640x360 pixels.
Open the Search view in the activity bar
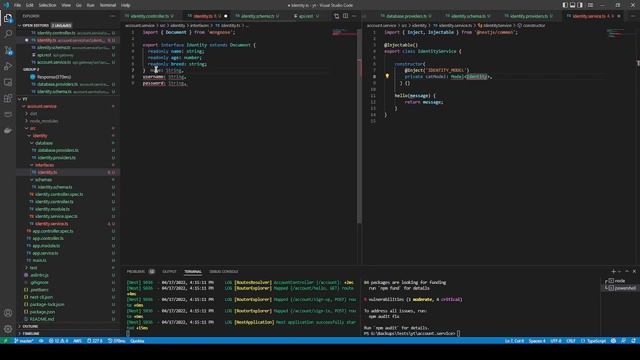[x=8, y=34]
